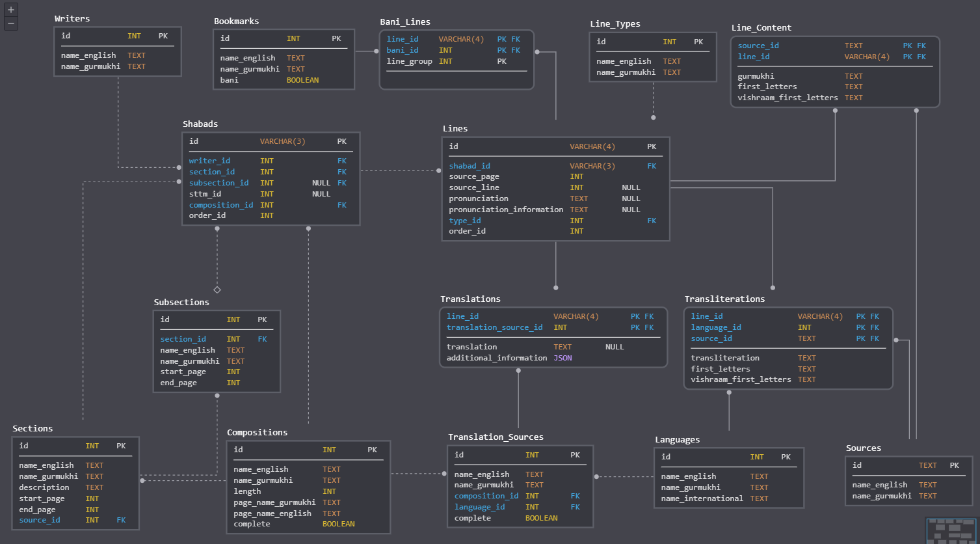This screenshot has width=980, height=544.
Task: Click the zoom in plus button
Action: pos(11,10)
